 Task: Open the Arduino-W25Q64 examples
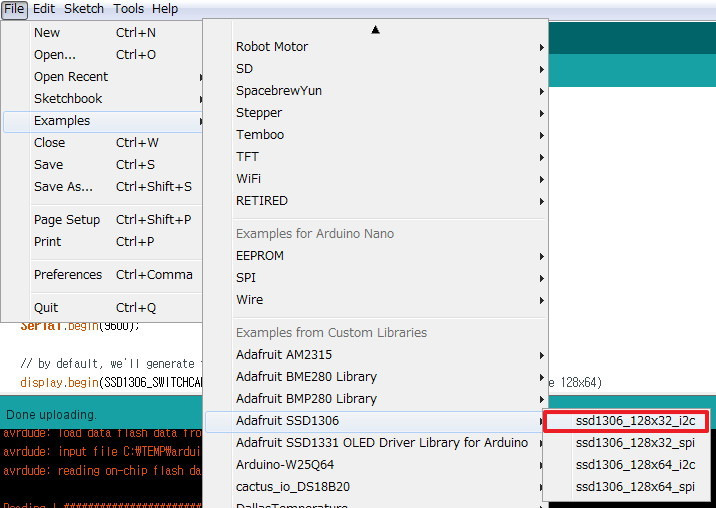pos(375,465)
